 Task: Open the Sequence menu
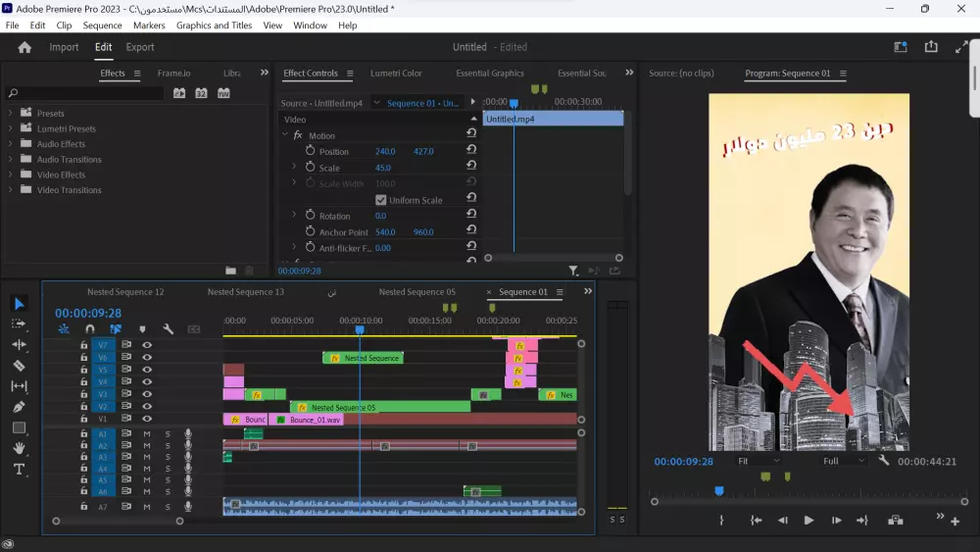point(103,25)
